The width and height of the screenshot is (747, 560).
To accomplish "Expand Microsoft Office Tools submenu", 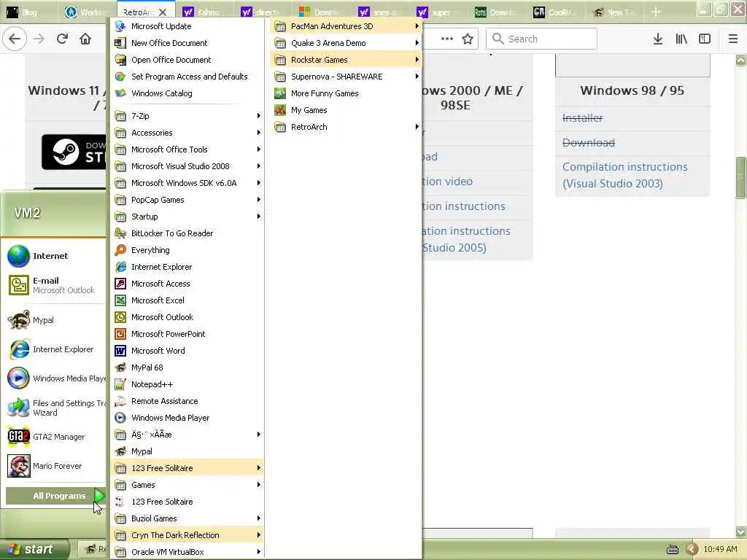I will pyautogui.click(x=187, y=149).
